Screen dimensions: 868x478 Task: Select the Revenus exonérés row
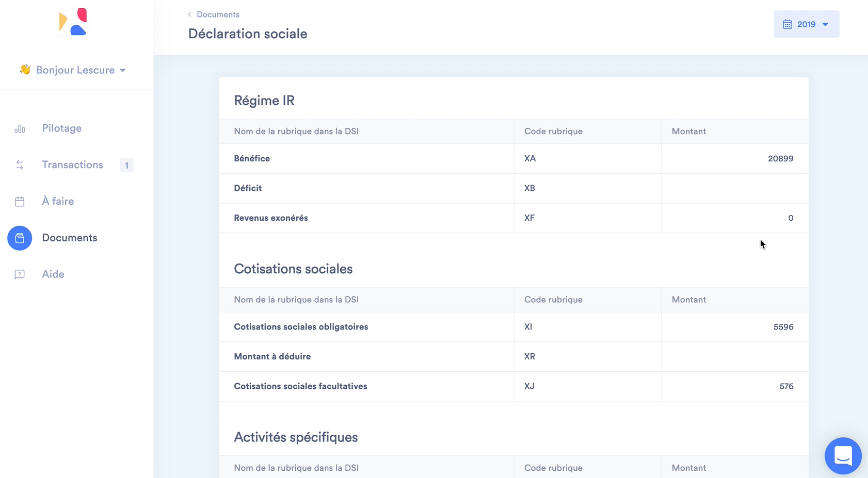pos(271,218)
